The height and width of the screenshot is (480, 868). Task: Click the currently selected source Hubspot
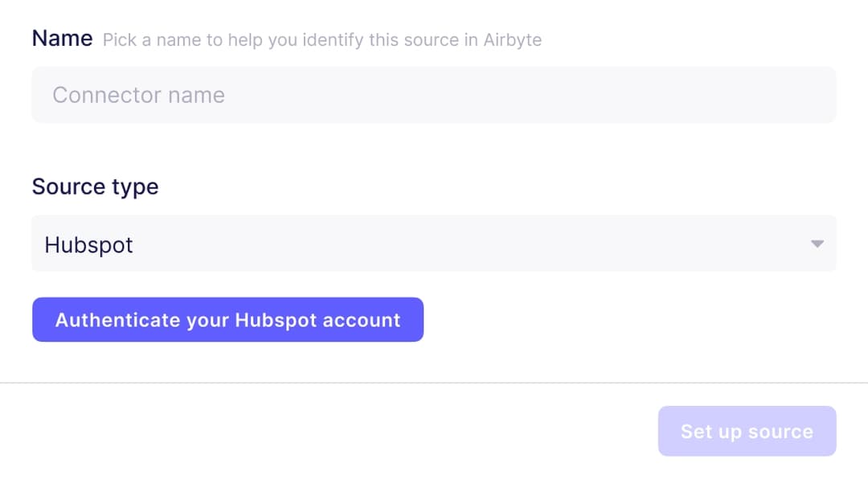point(88,244)
